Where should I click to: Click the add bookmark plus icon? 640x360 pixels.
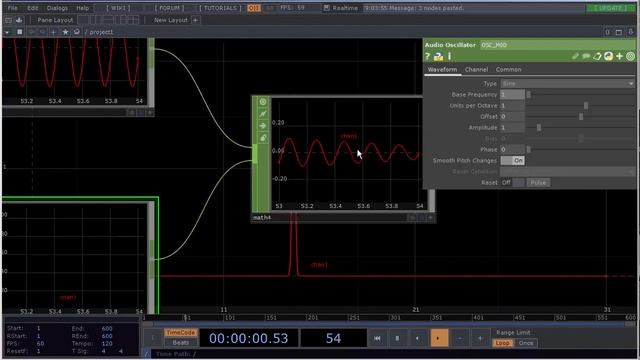[x=53, y=32]
